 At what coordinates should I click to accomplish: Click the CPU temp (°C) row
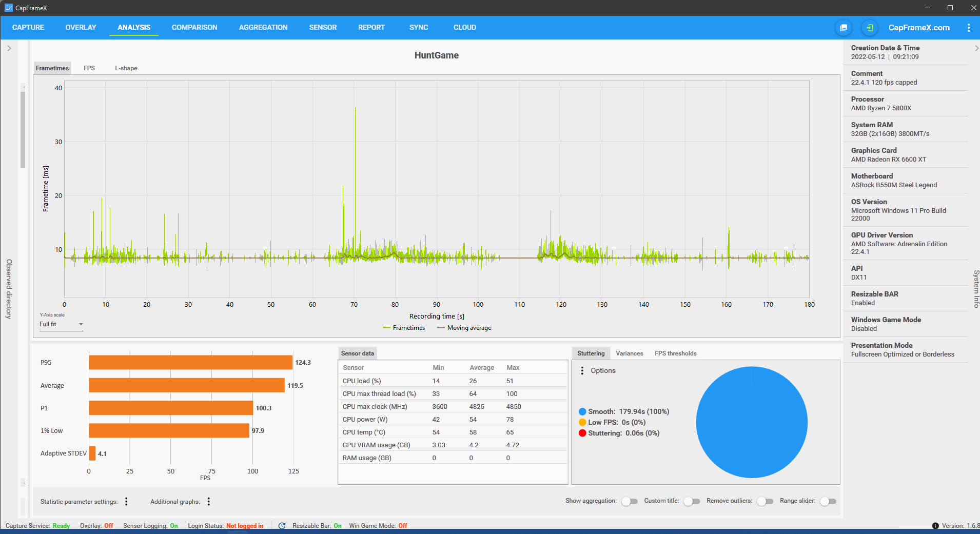pyautogui.click(x=453, y=432)
